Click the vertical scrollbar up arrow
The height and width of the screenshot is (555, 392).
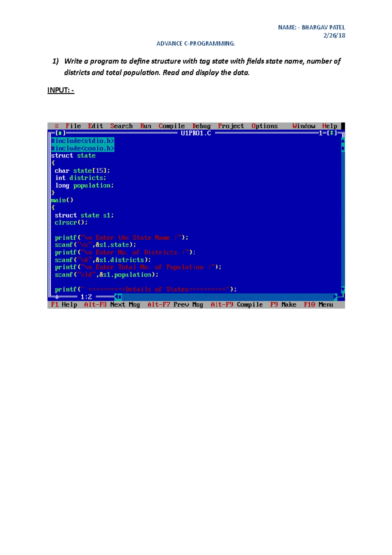[343, 141]
